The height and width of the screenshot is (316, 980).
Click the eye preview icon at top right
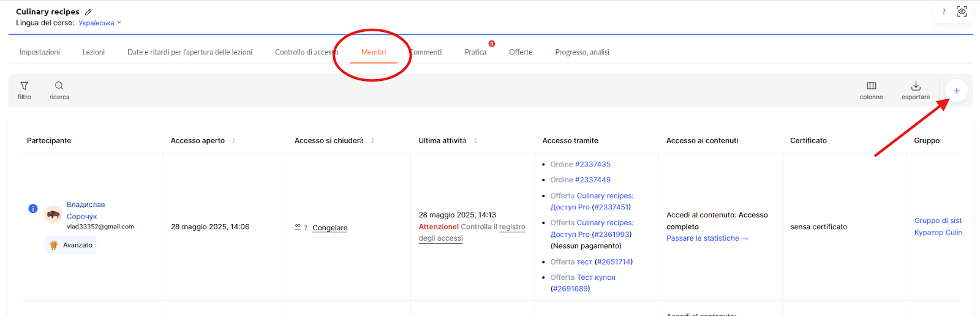click(x=962, y=12)
